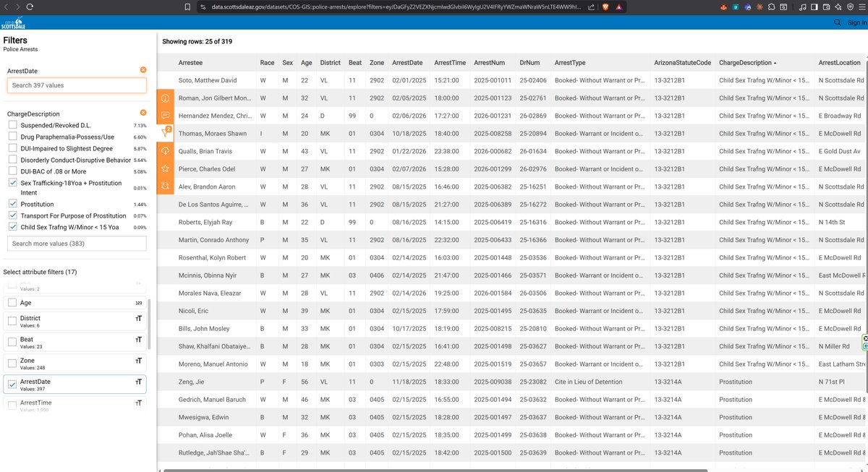Sort the table by Age column header
This screenshot has height=472, width=868.
click(306, 63)
